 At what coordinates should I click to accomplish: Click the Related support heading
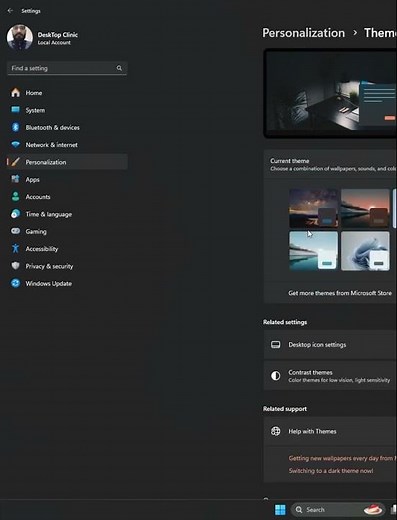pos(285,409)
